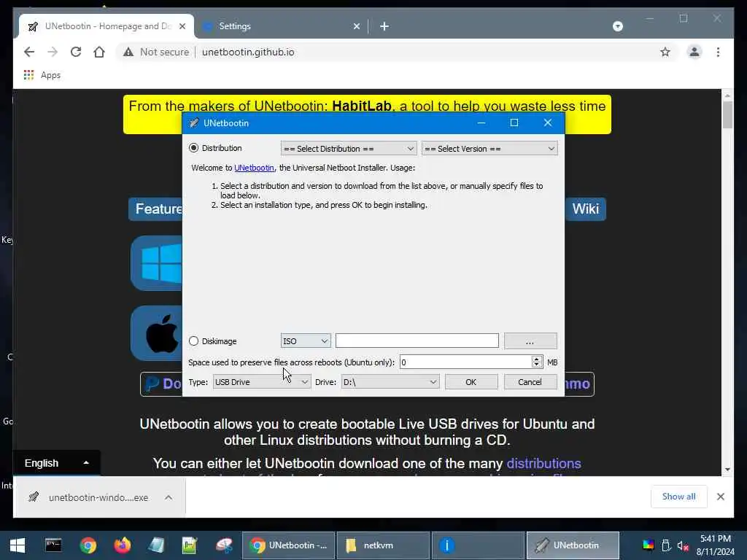Click the persistent space MB value field
Image resolution: width=747 pixels, height=560 pixels.
coord(465,362)
